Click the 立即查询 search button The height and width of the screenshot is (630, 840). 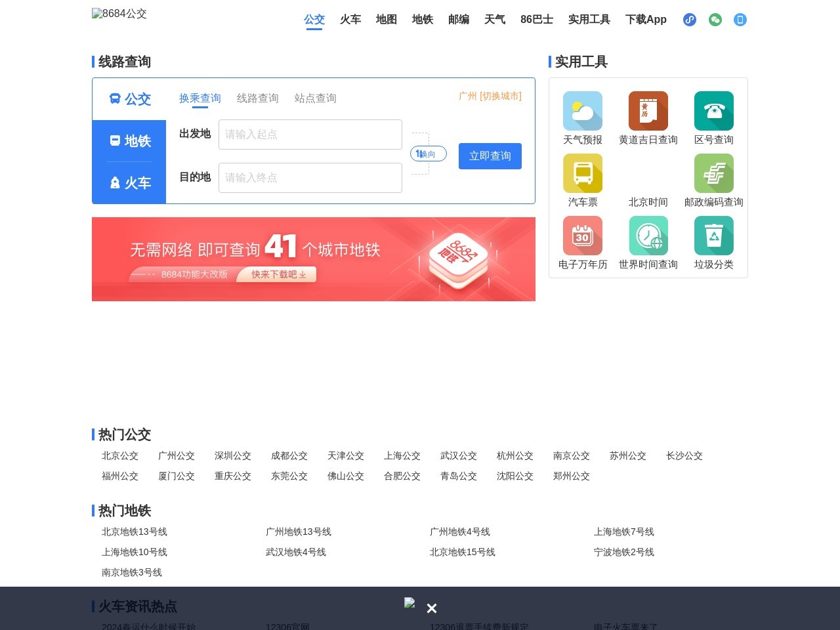[490, 156]
